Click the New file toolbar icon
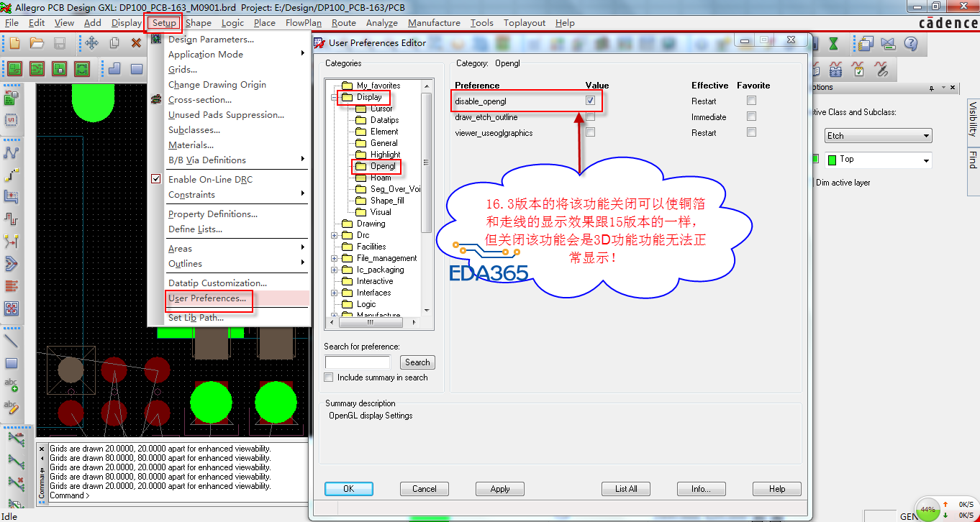 pos(14,43)
